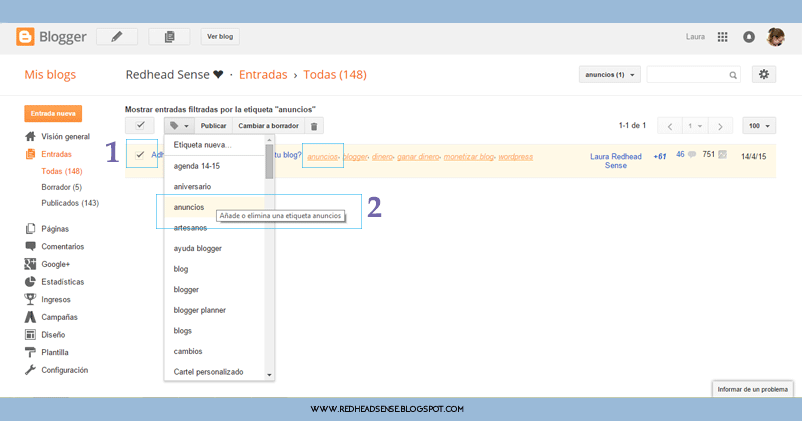Click the monetizar blog tag link
The width and height of the screenshot is (802, 421).
[469, 157]
